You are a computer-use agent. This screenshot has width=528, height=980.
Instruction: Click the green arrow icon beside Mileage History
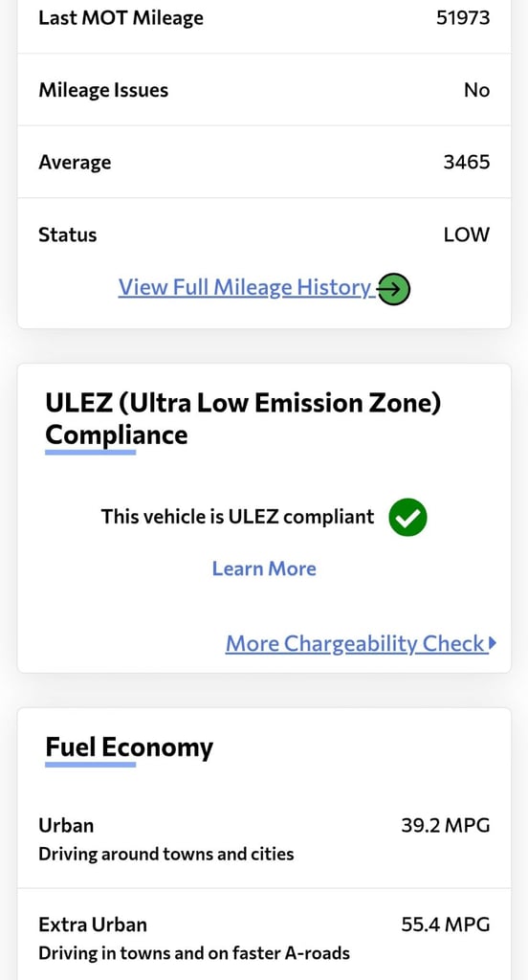(x=394, y=289)
